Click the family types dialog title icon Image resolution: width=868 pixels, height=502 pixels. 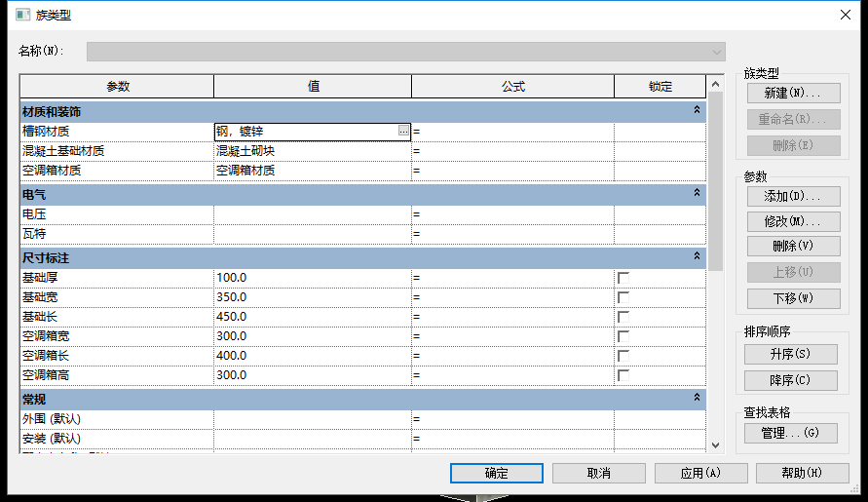tap(22, 15)
